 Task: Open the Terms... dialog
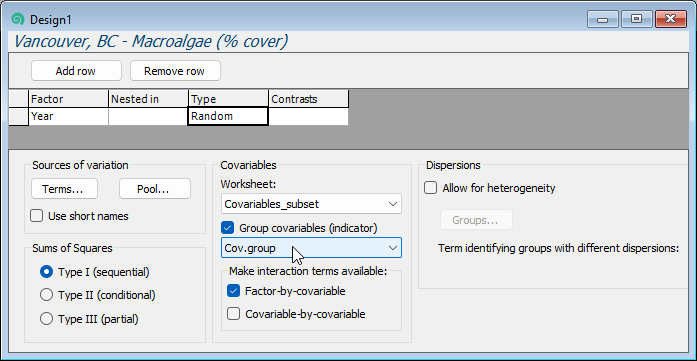point(64,189)
